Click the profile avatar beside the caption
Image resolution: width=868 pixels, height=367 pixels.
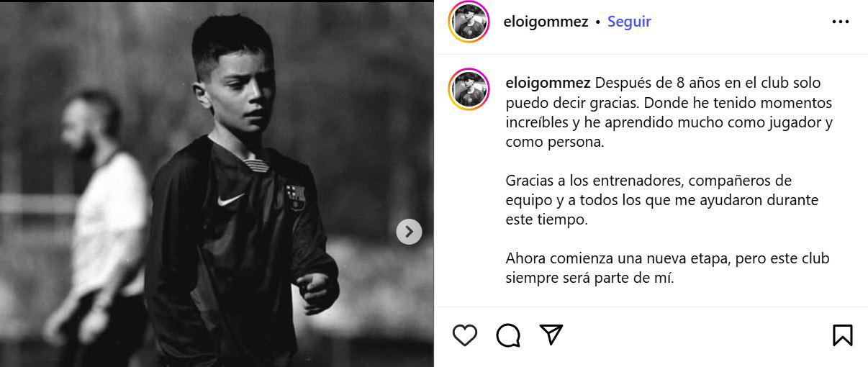pyautogui.click(x=469, y=89)
